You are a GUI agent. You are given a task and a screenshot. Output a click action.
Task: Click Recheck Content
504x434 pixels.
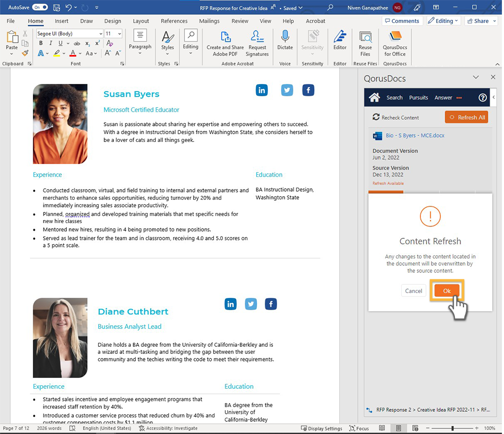click(396, 118)
